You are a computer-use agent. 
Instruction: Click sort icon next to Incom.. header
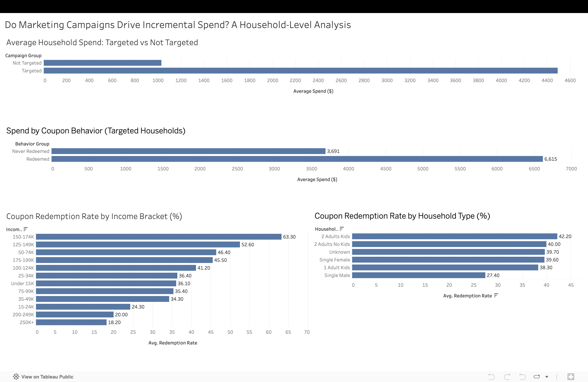[x=25, y=229]
